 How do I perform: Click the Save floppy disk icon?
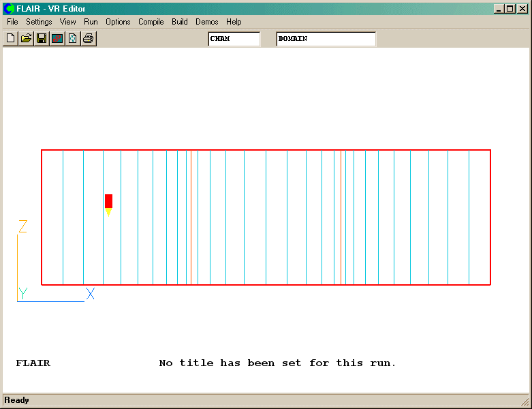[42, 38]
